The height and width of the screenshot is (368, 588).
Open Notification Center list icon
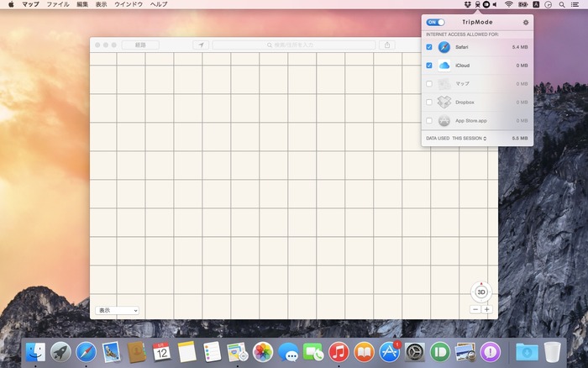coord(575,4)
